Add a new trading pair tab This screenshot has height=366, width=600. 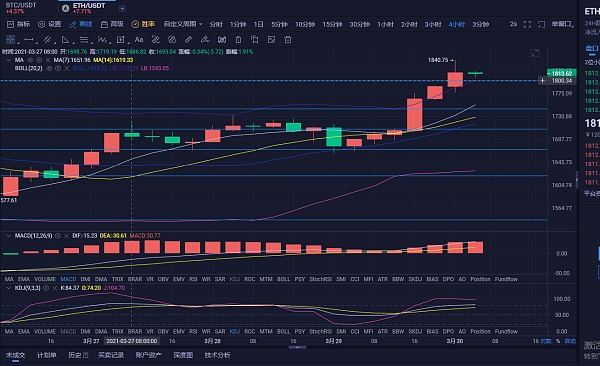click(x=122, y=8)
